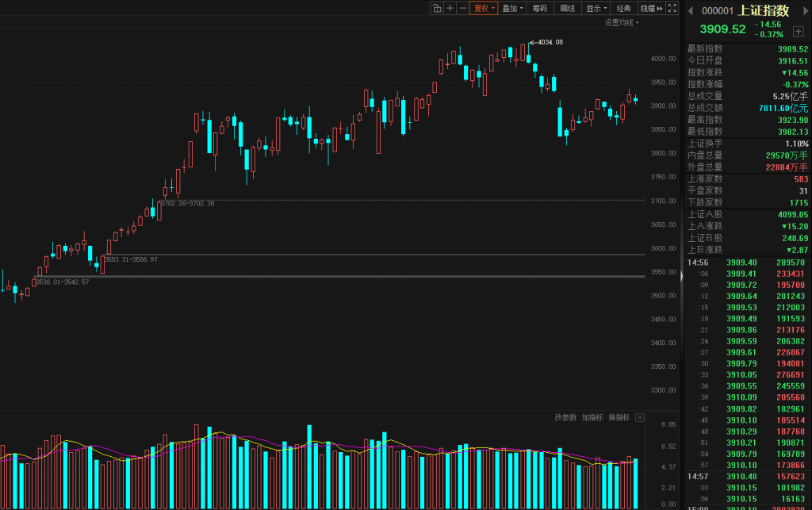Switch to 经典 classic layout
812x510 pixels.
[x=624, y=8]
